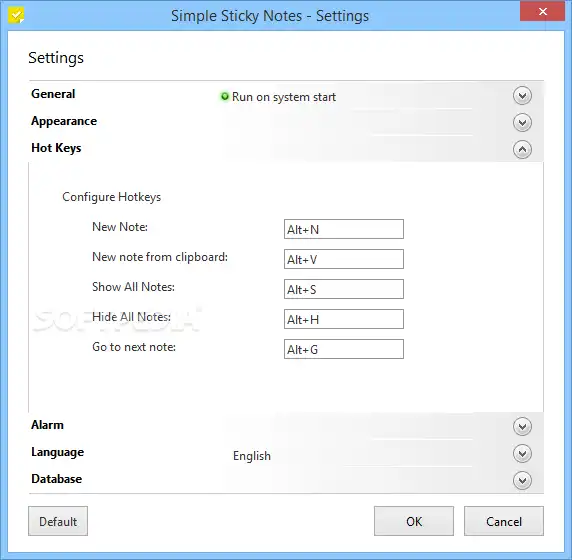The width and height of the screenshot is (572, 560).
Task: Focus the Hide All Notes hotkey field
Action: (x=344, y=319)
